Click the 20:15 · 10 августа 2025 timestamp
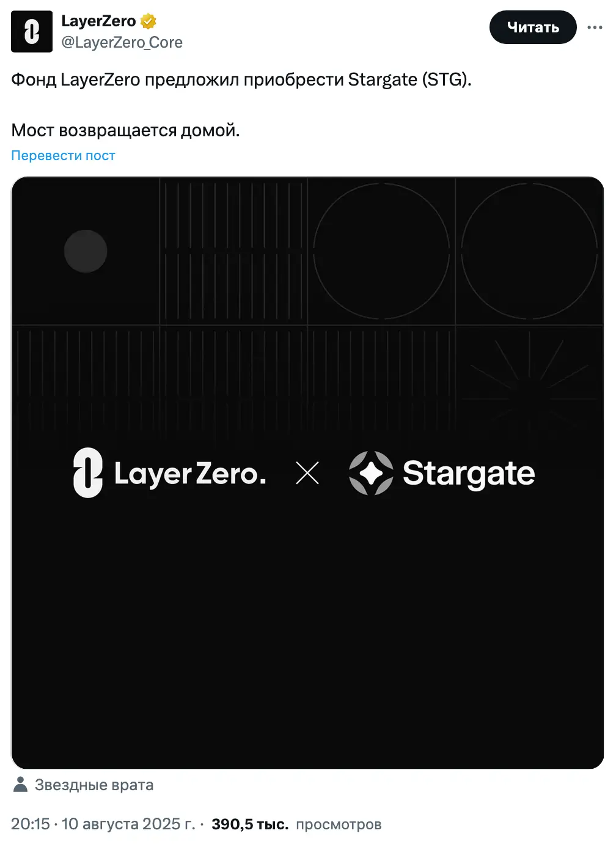The height and width of the screenshot is (844, 616). click(x=103, y=824)
